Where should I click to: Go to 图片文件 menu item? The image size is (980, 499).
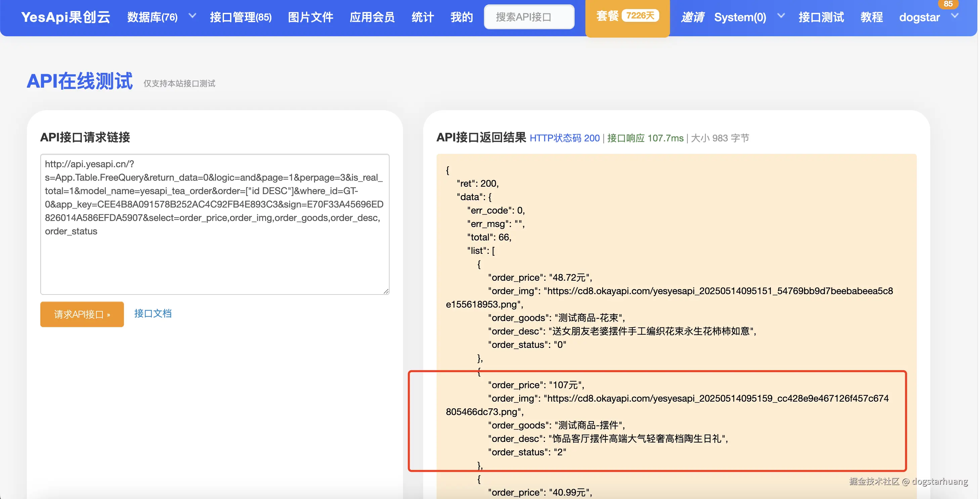pyautogui.click(x=310, y=17)
